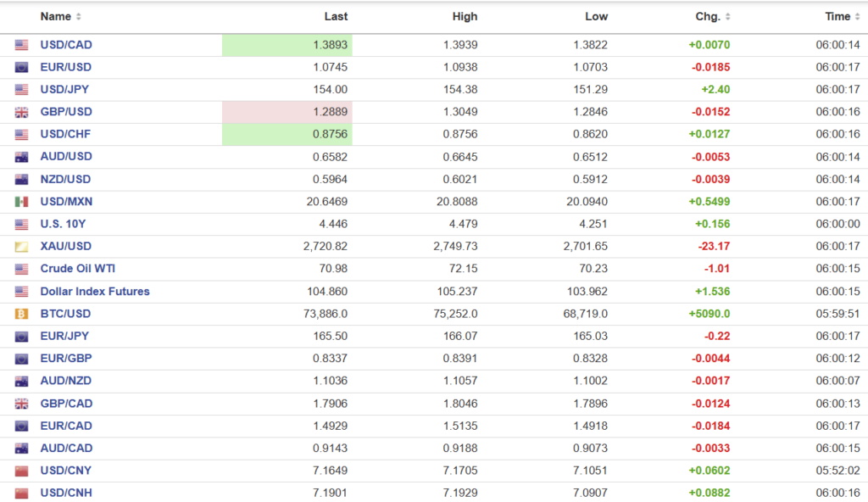Open the Dollar Index Futures link
868x502 pixels.
[94, 292]
